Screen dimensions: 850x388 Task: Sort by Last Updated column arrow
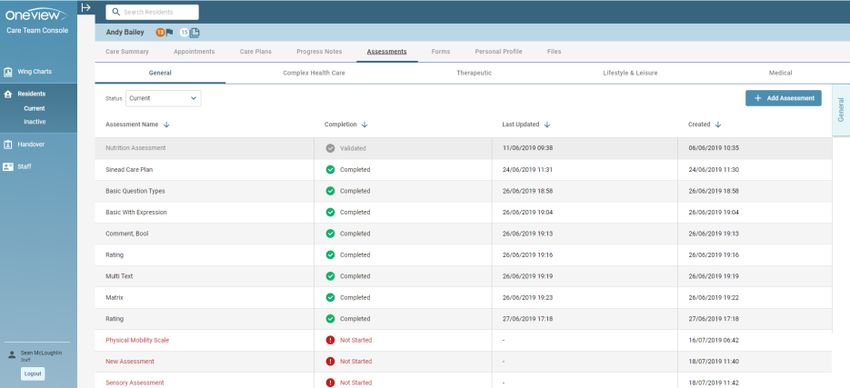click(x=547, y=125)
